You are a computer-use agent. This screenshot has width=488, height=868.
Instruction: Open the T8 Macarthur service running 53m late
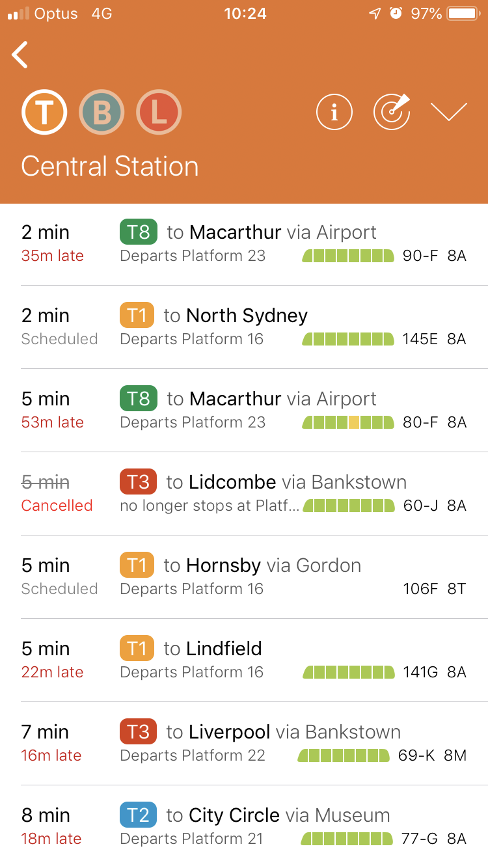point(244,411)
